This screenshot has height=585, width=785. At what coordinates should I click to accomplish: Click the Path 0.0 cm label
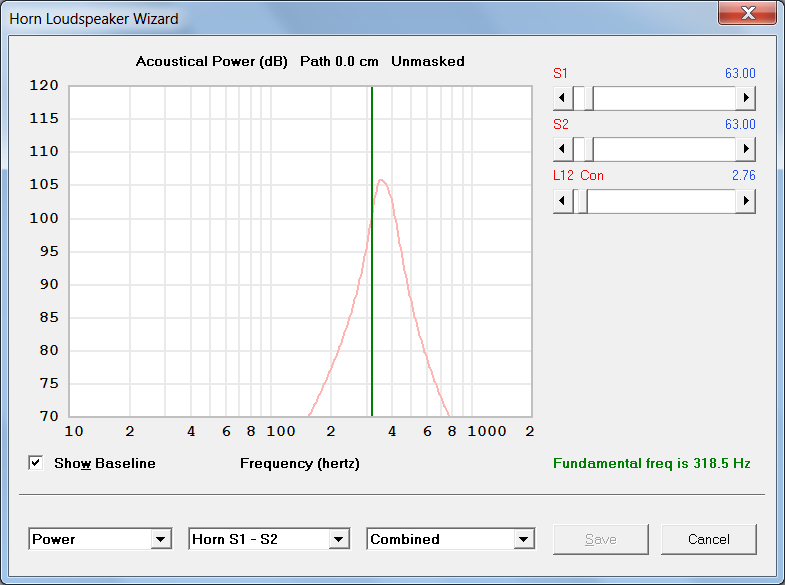click(x=339, y=61)
